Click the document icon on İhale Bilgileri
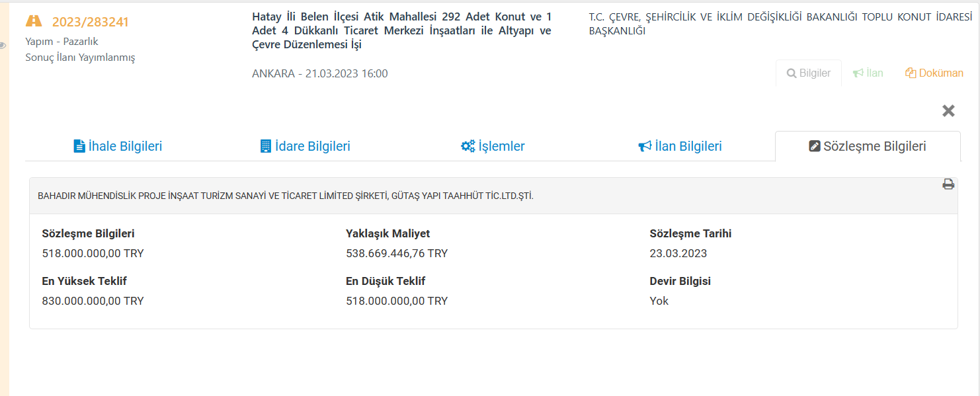The height and width of the screenshot is (396, 980). click(x=79, y=146)
